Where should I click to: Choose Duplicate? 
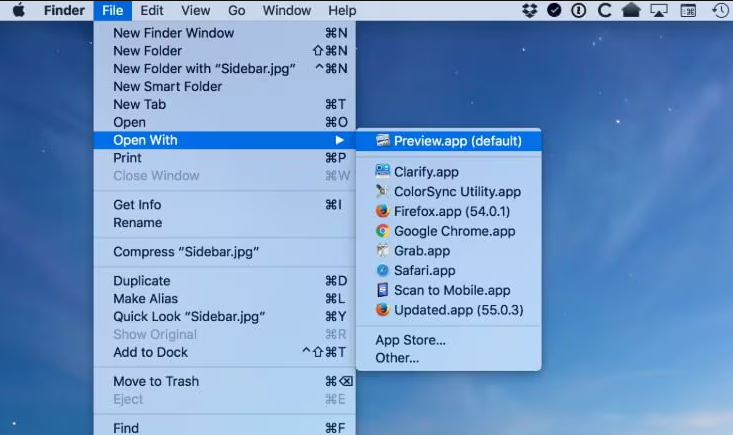coord(224,281)
